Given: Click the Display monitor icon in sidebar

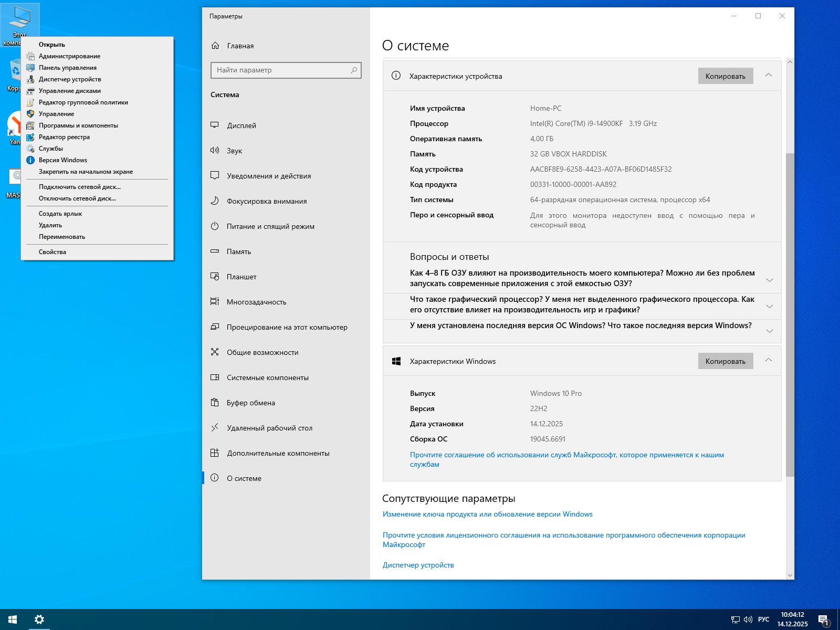Looking at the screenshot, I should [215, 125].
